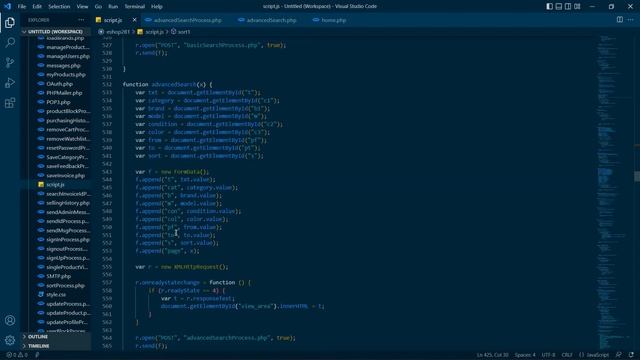Open the Manage gear icon
The width and height of the screenshot is (640, 360).
[x=10, y=340]
